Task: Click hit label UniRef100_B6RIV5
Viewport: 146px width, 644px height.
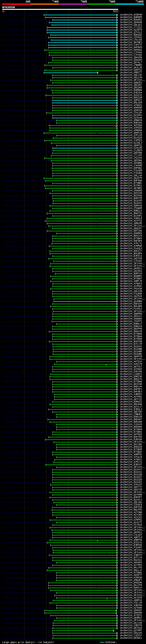Action: coord(131,198)
